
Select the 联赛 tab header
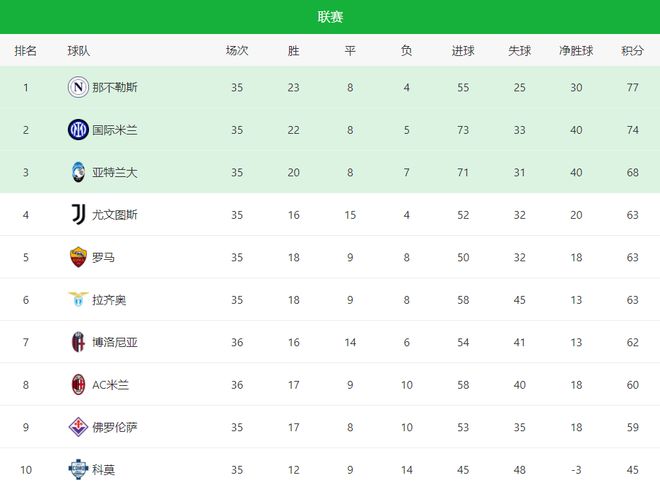coord(330,17)
